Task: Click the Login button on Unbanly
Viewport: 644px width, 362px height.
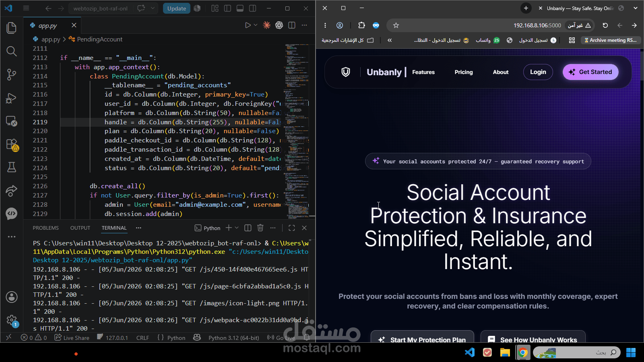Action: tap(538, 72)
